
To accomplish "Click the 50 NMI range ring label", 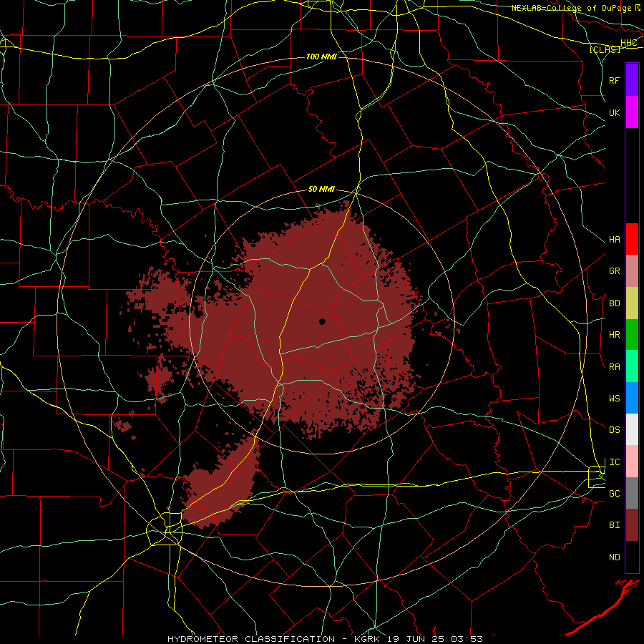I will [x=321, y=189].
